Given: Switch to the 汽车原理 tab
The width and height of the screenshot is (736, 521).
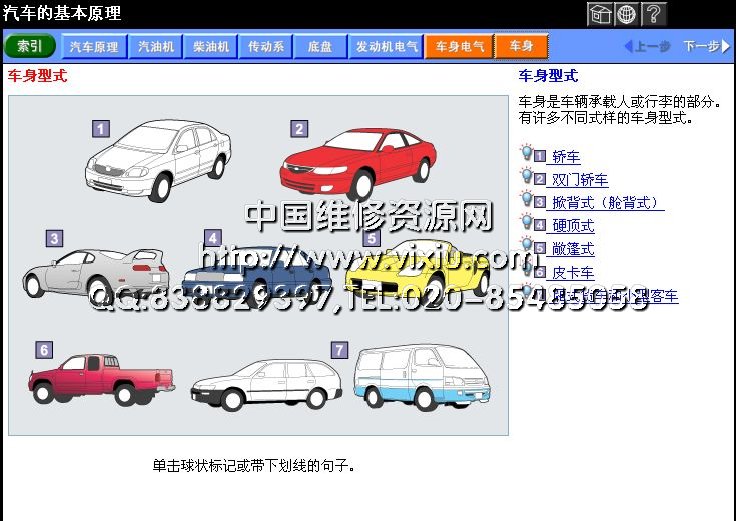Looking at the screenshot, I should pyautogui.click(x=94, y=46).
